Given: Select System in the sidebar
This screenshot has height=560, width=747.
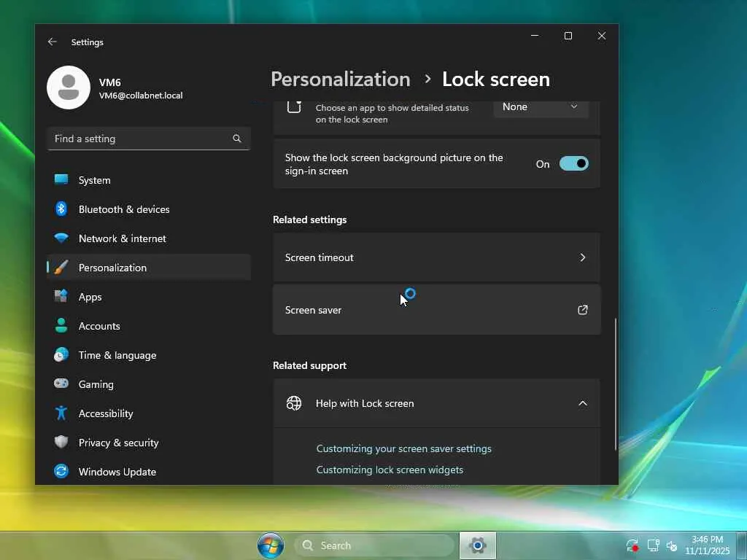Looking at the screenshot, I should [149, 180].
